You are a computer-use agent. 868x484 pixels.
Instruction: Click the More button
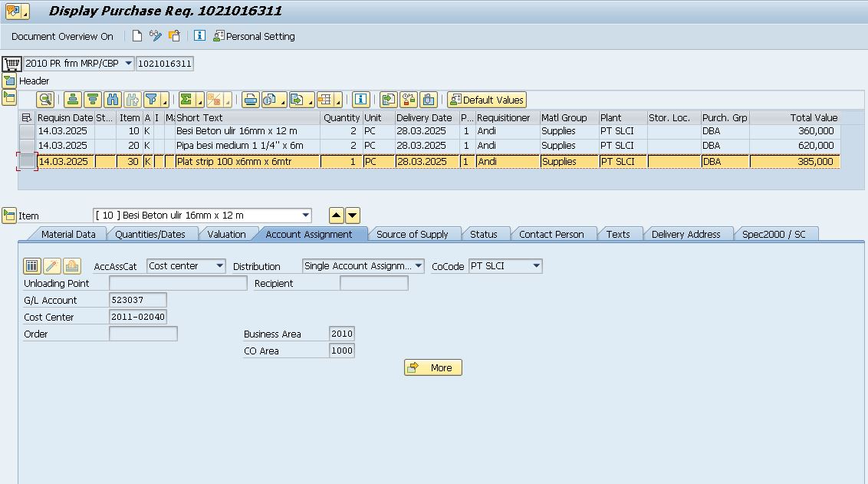pos(433,367)
